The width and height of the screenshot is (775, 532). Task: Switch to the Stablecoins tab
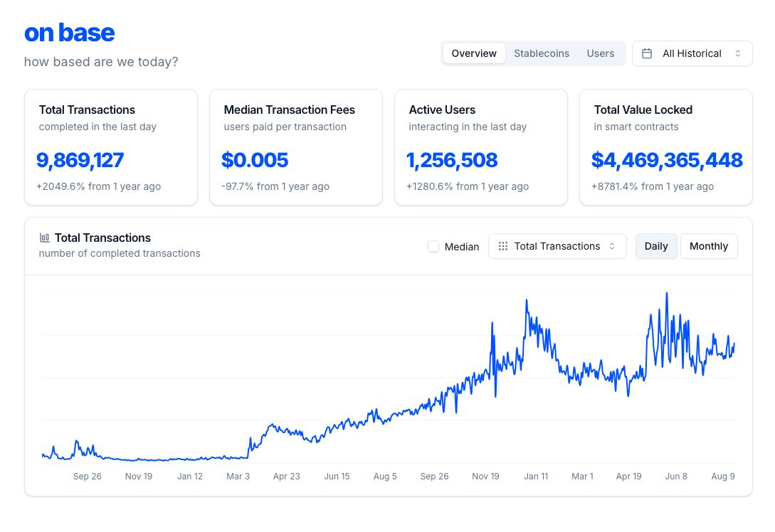pyautogui.click(x=541, y=53)
